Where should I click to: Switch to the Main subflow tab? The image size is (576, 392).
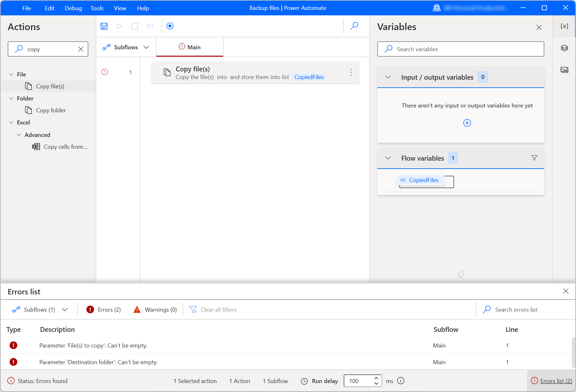pos(190,47)
